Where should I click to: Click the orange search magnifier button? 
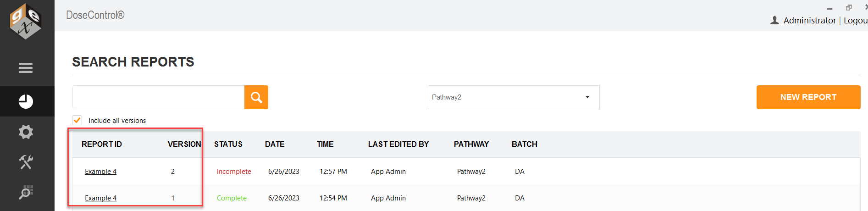pos(256,97)
